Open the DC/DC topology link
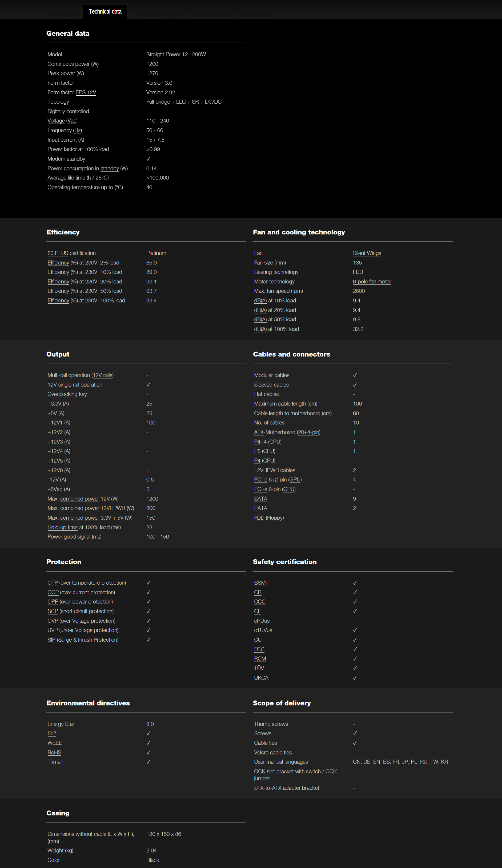The height and width of the screenshot is (868, 502). pos(213,102)
